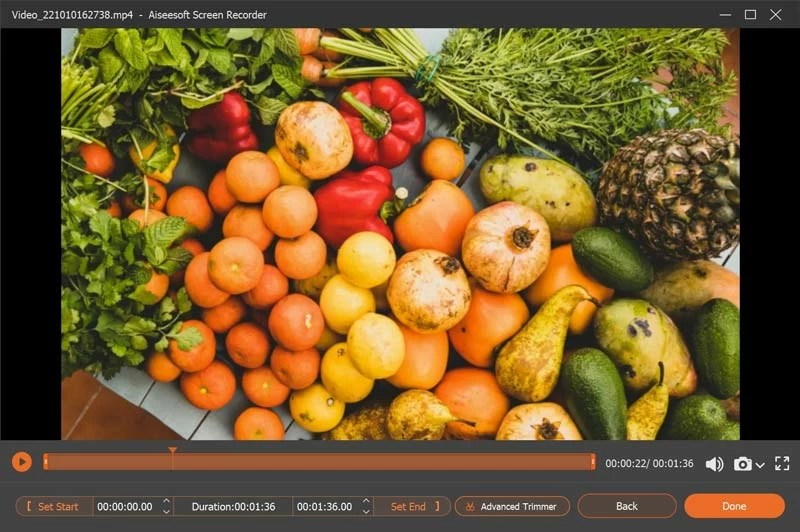Open the Advanced Trimmer
Image resolution: width=800 pixels, height=532 pixels.
tap(512, 507)
